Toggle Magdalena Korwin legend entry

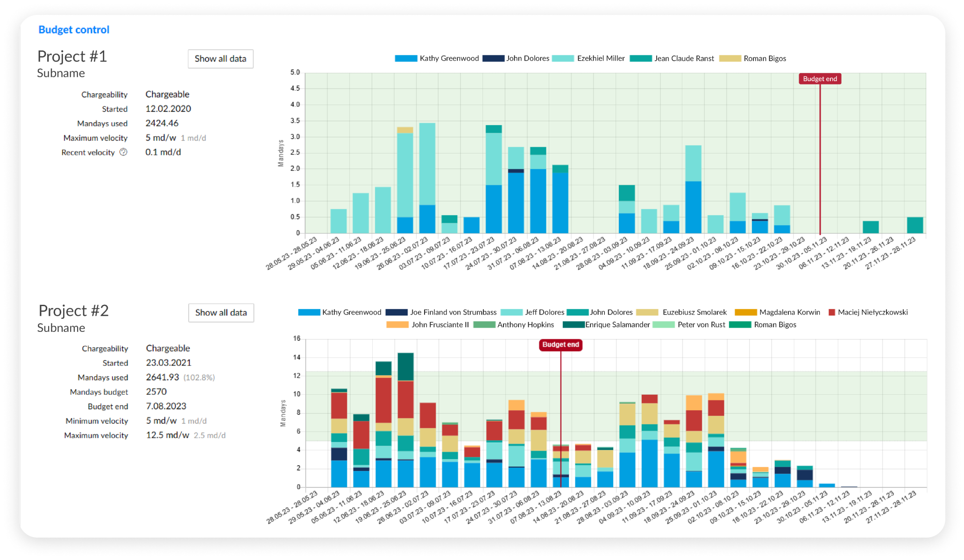pos(789,312)
